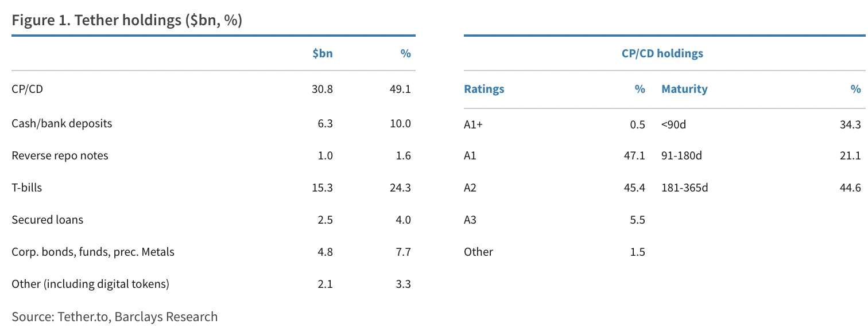Screen dimensions: 868x328
Task: Click the 49.1 percent value for CP/CD
Action: tap(400, 89)
